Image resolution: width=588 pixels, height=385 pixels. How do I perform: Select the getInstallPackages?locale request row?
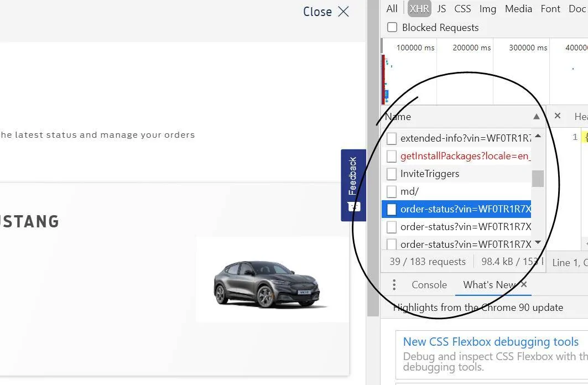(x=456, y=156)
